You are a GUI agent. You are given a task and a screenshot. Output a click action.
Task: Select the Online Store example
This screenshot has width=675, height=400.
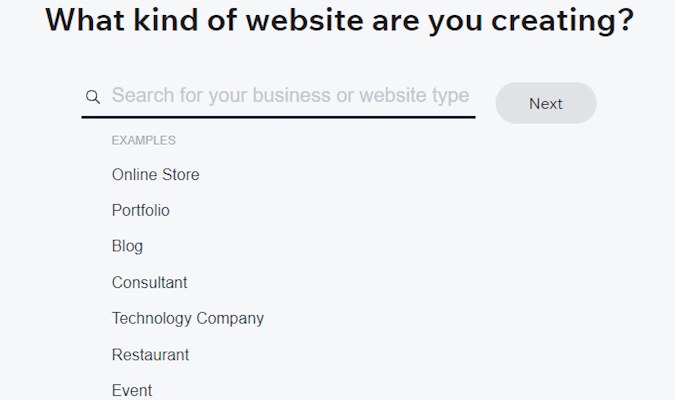(155, 175)
